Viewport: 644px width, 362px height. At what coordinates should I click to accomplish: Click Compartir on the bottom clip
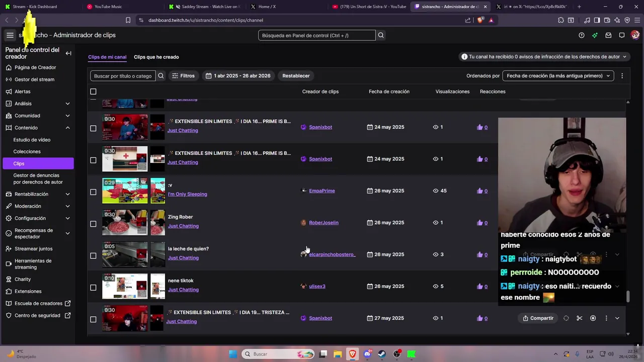(537, 318)
